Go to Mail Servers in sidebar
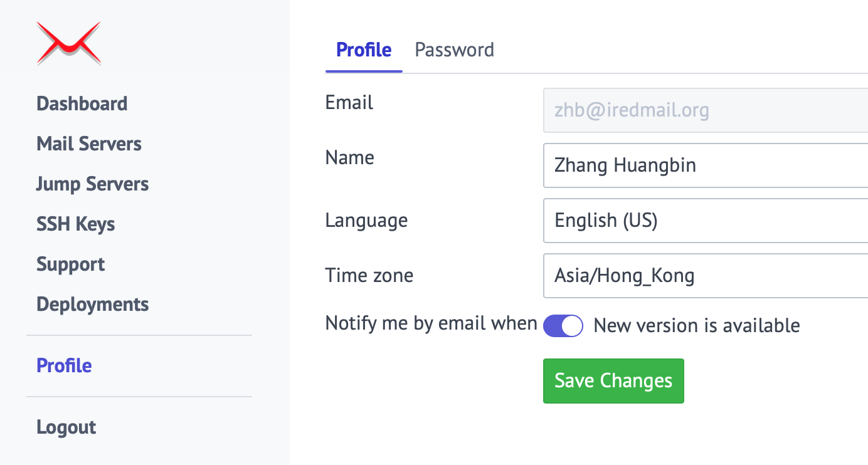The height and width of the screenshot is (465, 868). pyautogui.click(x=89, y=144)
